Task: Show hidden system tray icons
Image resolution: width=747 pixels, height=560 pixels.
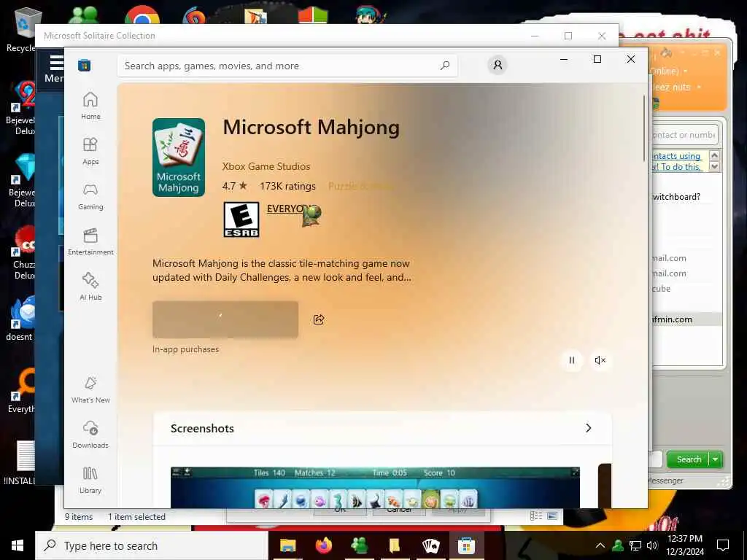Action: (600, 545)
